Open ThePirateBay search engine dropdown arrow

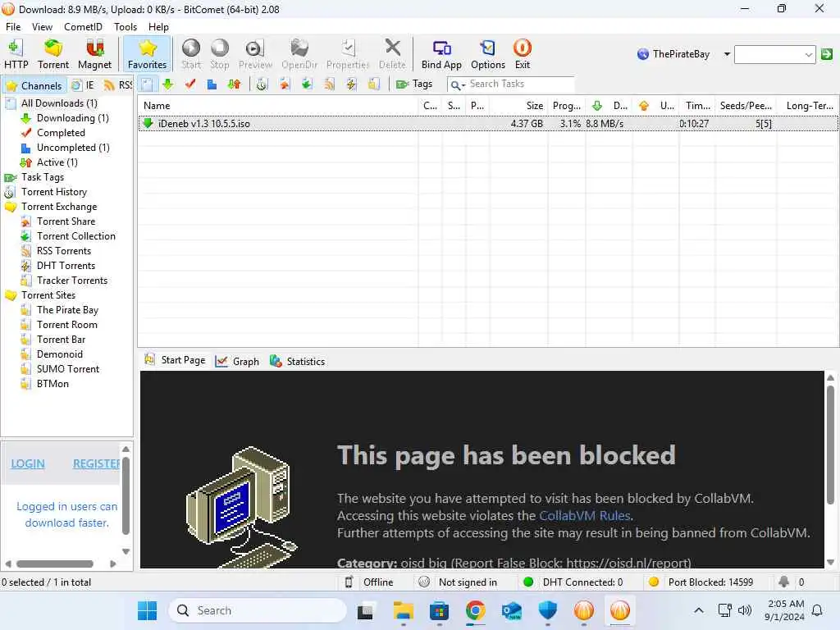click(x=727, y=54)
